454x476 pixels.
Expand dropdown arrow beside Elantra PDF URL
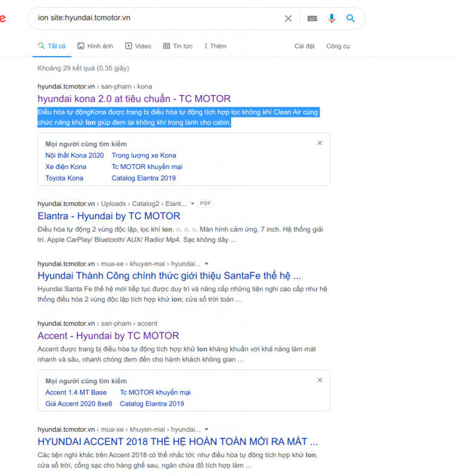tap(192, 203)
